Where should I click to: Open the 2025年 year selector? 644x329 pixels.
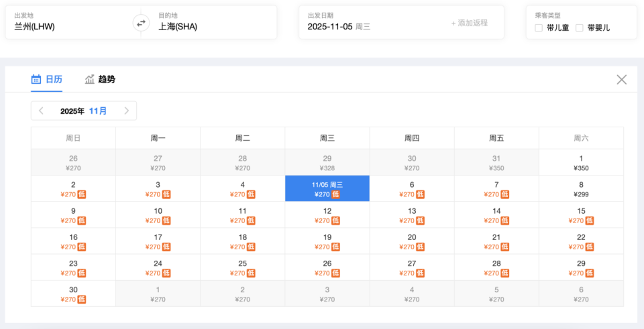coord(72,111)
